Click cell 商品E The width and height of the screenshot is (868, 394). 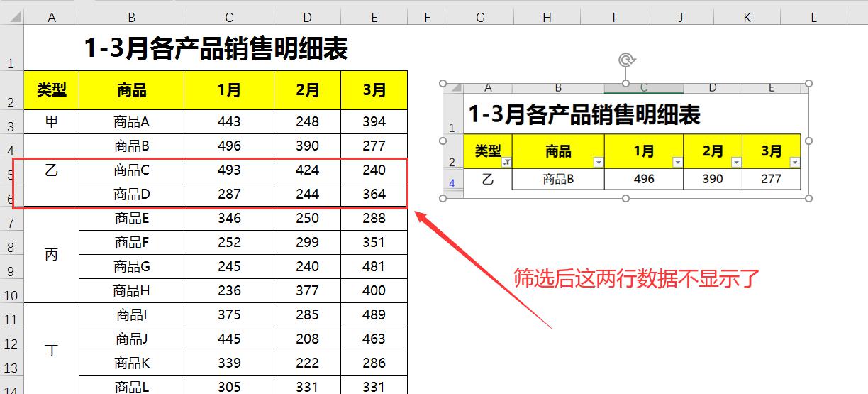click(132, 219)
